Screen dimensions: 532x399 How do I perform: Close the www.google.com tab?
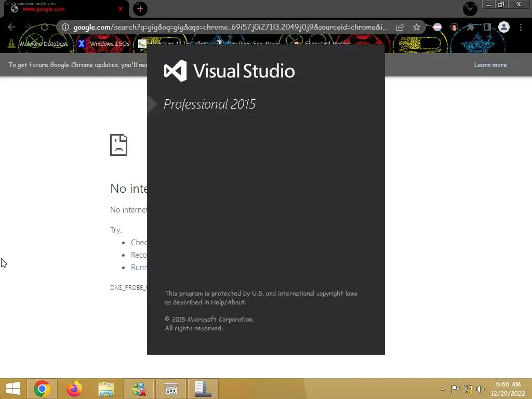pos(121,9)
